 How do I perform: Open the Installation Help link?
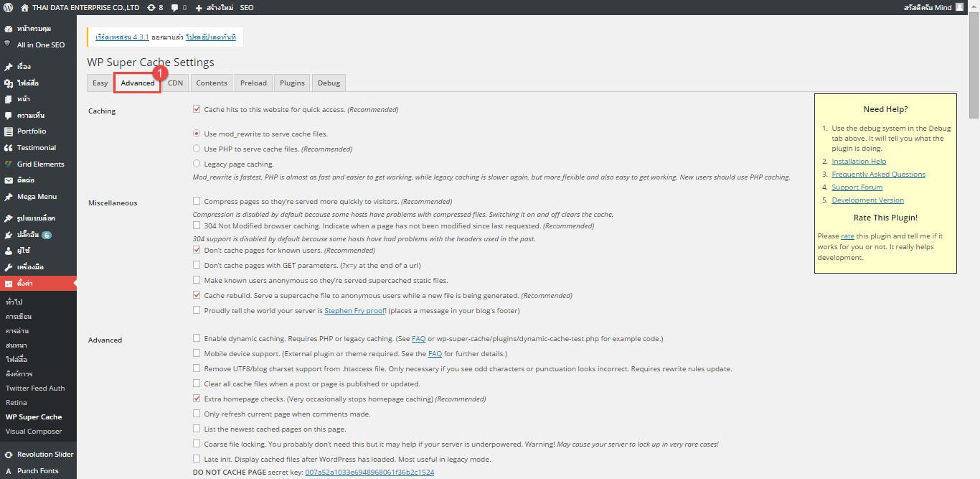point(859,162)
